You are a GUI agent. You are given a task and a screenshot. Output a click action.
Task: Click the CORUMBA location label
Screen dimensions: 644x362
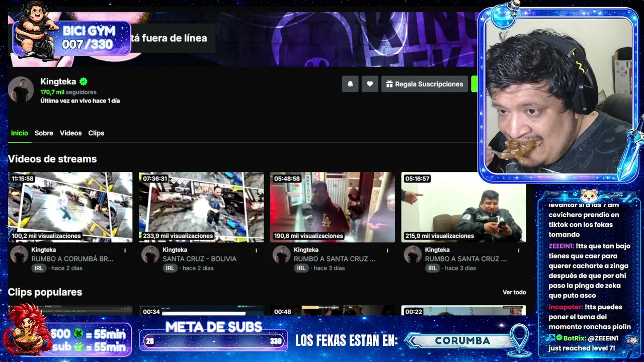[462, 340]
